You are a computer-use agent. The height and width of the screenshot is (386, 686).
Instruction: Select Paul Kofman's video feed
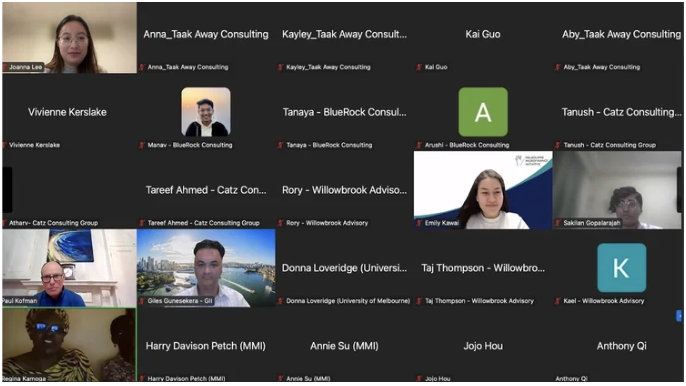(70, 268)
